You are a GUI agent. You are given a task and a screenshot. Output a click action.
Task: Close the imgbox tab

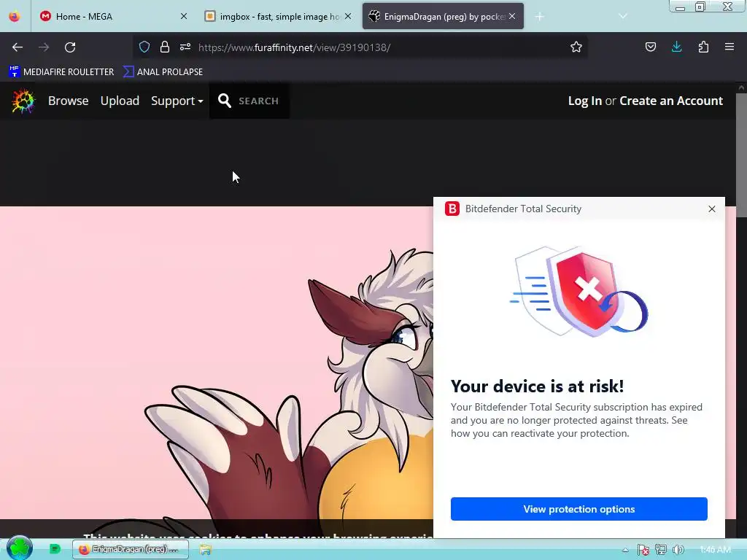point(348,16)
